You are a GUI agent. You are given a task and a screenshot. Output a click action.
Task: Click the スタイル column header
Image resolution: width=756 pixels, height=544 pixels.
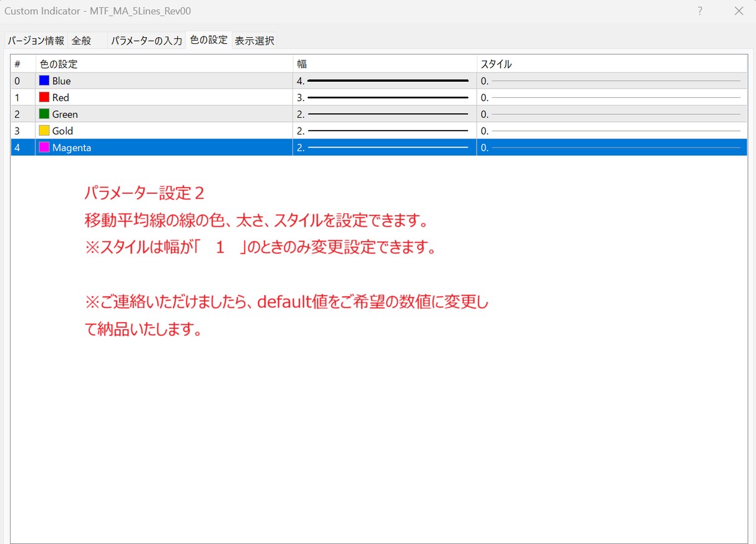[612, 64]
